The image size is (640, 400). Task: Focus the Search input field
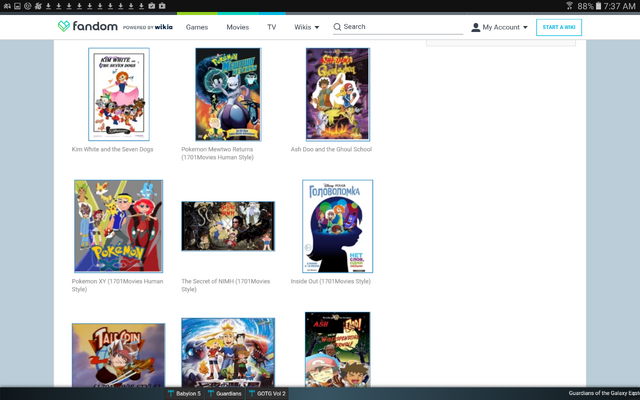[x=398, y=27]
